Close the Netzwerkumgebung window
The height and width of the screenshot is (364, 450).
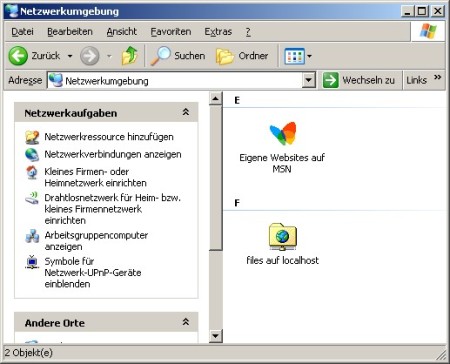click(x=438, y=11)
